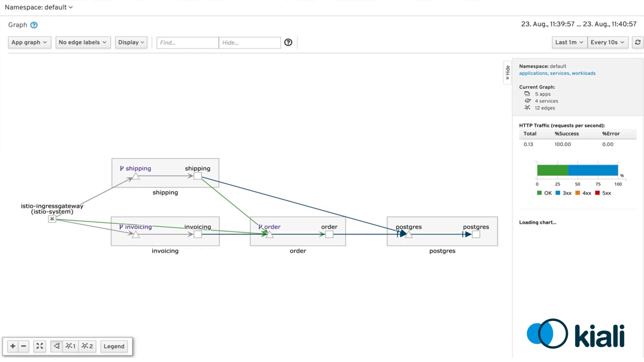Click the %Error value 0.00

(x=608, y=144)
